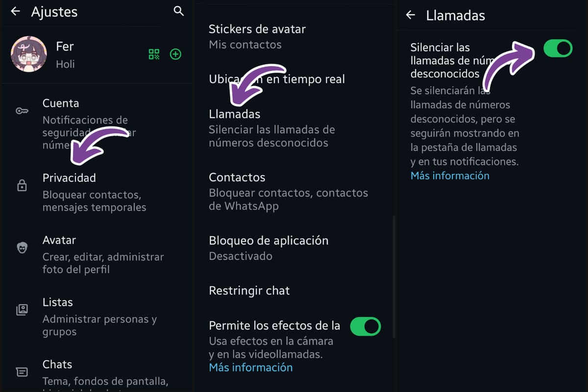Turn off the camera effects toggle
The height and width of the screenshot is (392, 588).
[x=366, y=326]
